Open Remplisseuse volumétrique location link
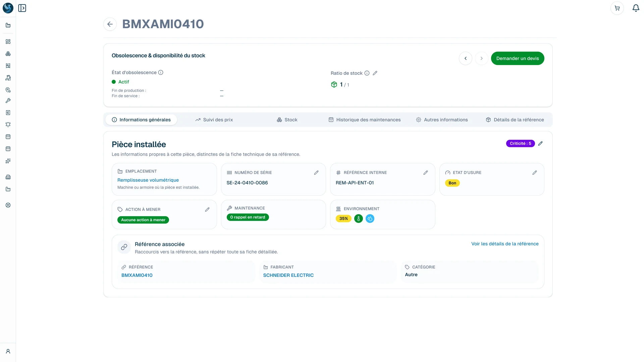The image size is (644, 362). point(148,180)
